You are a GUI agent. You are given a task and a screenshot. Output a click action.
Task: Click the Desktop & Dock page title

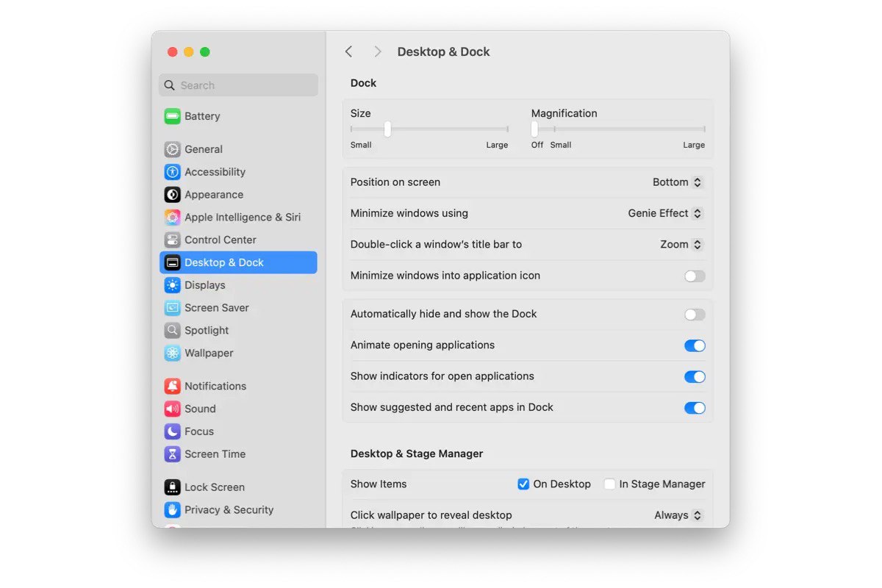[x=443, y=51]
